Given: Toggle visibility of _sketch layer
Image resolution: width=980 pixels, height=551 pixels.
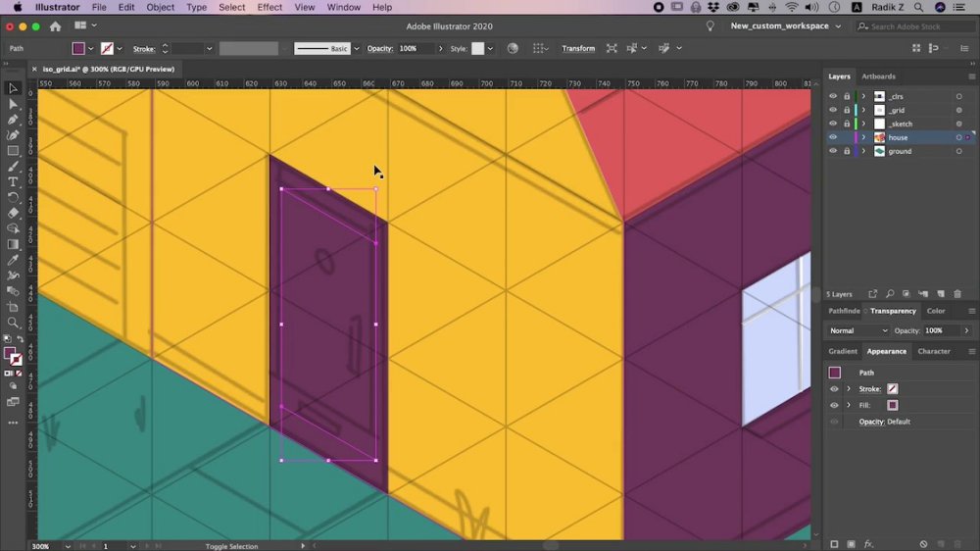Looking at the screenshot, I should pos(832,124).
